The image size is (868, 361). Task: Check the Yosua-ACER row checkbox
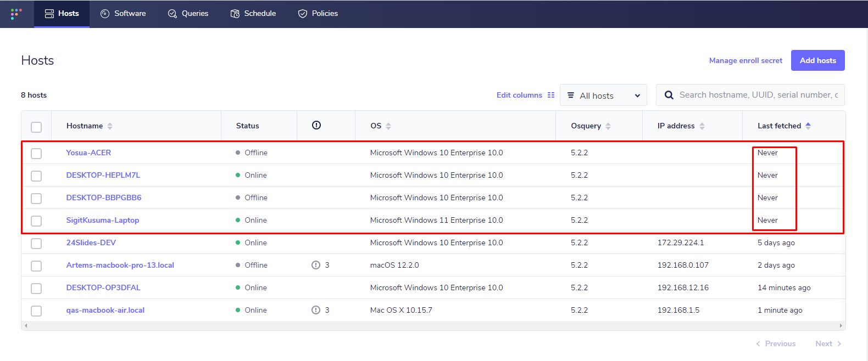click(36, 154)
